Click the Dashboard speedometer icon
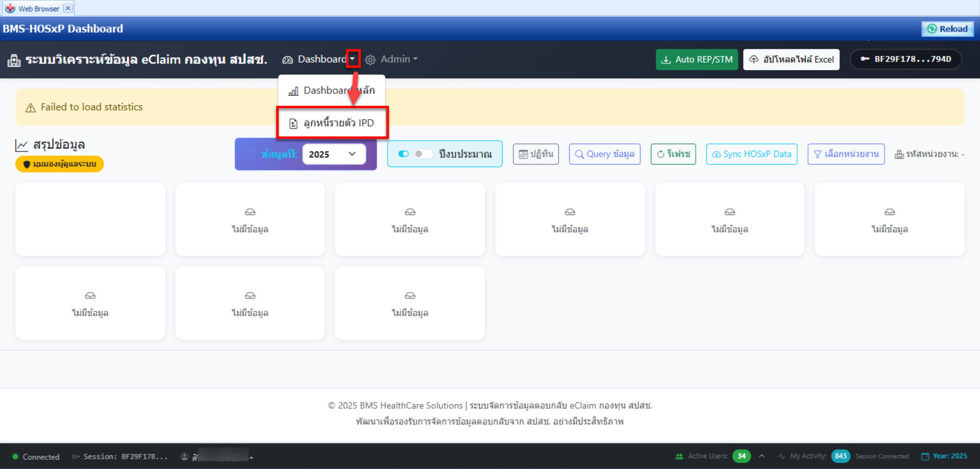This screenshot has height=469, width=980. pyautogui.click(x=288, y=60)
